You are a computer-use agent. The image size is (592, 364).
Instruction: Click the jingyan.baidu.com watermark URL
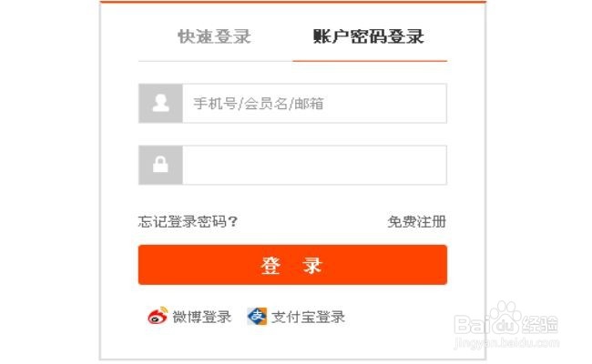pyautogui.click(x=506, y=342)
